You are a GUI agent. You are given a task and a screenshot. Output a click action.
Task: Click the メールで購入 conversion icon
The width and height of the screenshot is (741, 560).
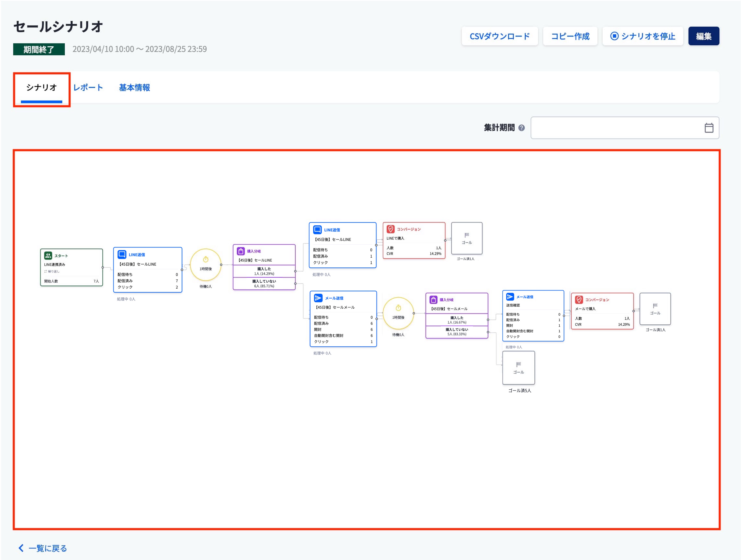coord(579,299)
